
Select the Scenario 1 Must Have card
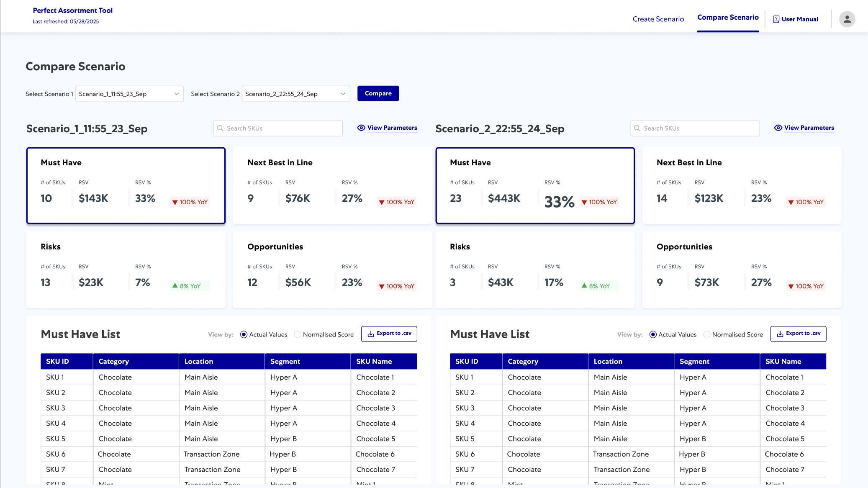click(x=126, y=186)
